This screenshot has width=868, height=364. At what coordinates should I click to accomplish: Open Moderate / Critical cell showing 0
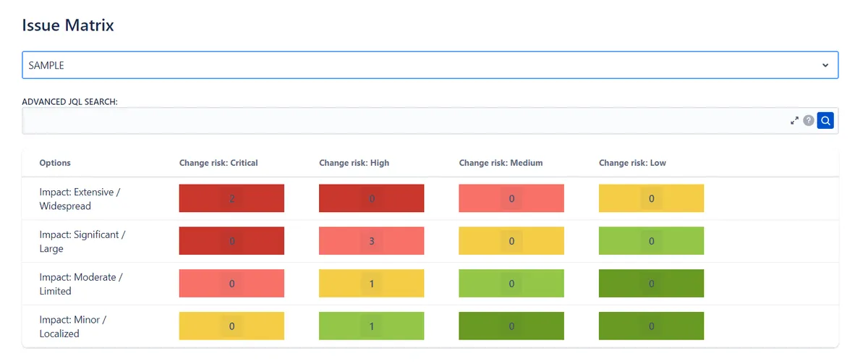[x=231, y=284]
